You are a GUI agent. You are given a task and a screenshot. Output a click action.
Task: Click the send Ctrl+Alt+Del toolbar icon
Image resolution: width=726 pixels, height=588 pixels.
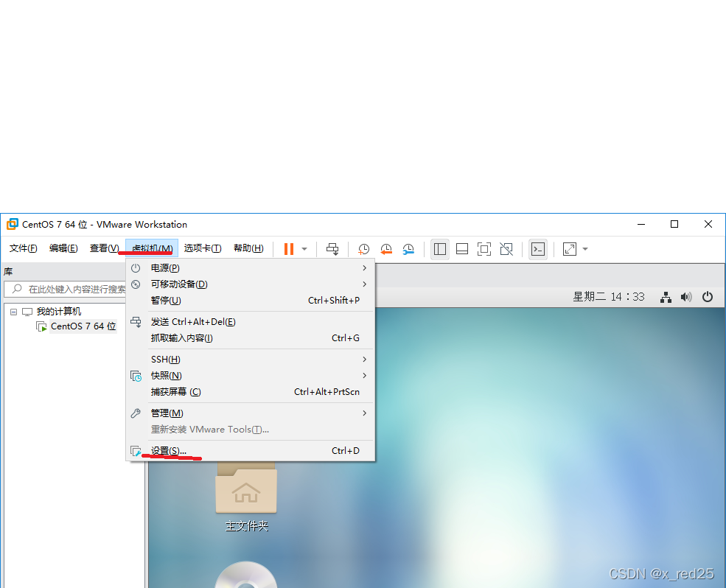332,249
